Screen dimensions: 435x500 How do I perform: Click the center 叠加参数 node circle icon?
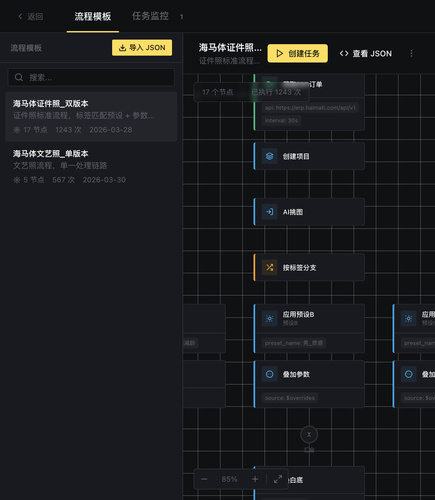tap(269, 374)
